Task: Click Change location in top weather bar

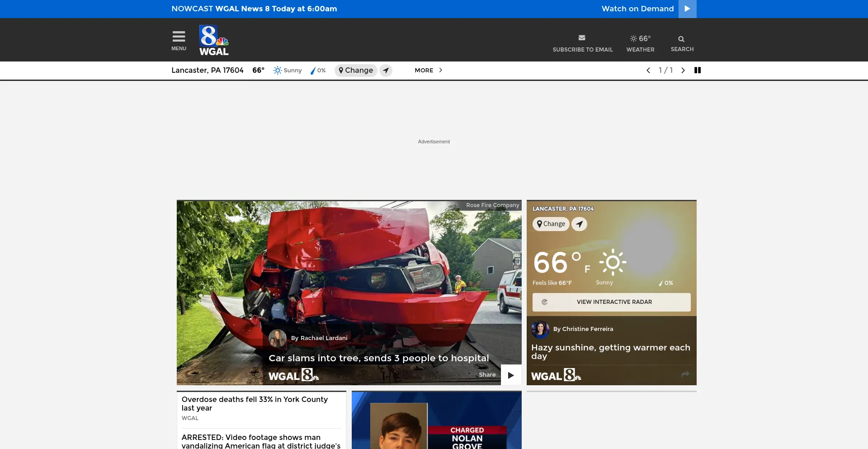Action: (356, 71)
